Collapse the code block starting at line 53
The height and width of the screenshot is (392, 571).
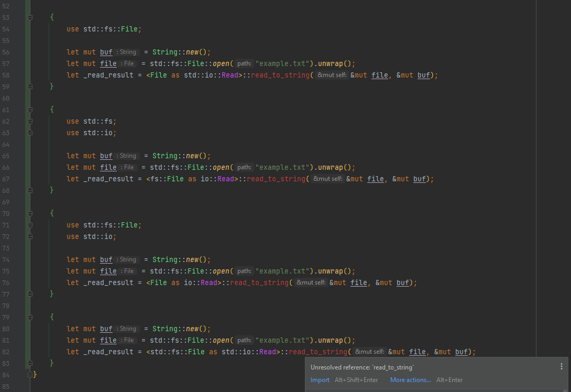30,17
